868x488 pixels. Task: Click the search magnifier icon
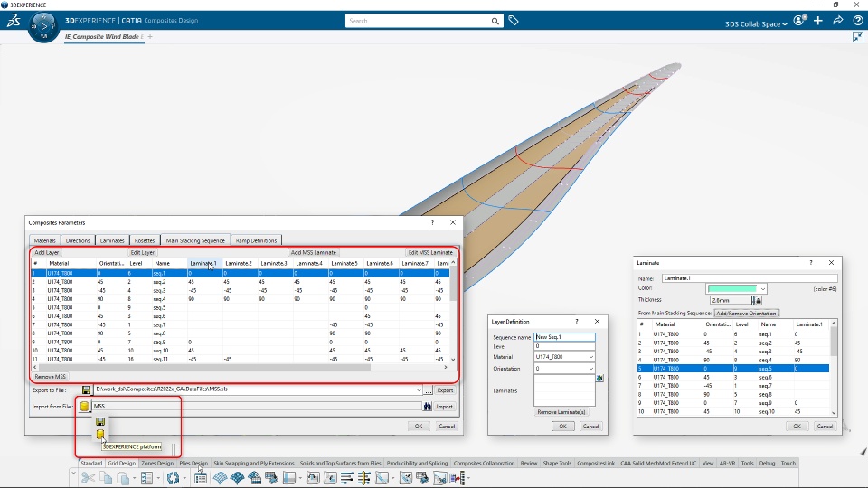(495, 21)
